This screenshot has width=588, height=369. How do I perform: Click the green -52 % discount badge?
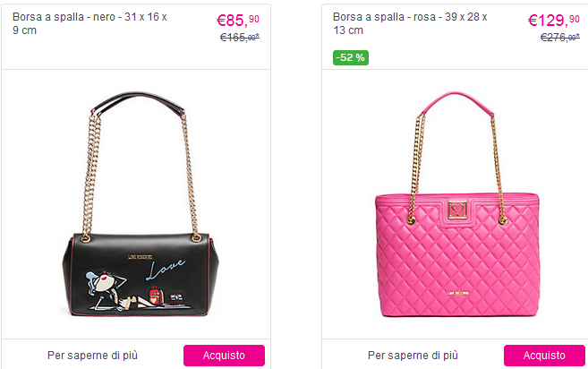pyautogui.click(x=351, y=57)
